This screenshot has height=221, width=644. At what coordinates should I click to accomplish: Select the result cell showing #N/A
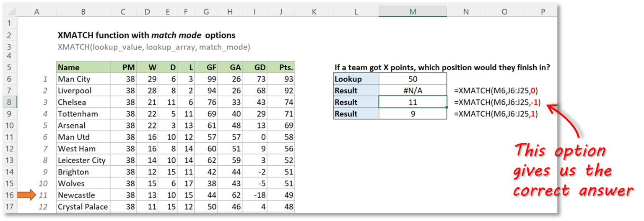pos(413,91)
